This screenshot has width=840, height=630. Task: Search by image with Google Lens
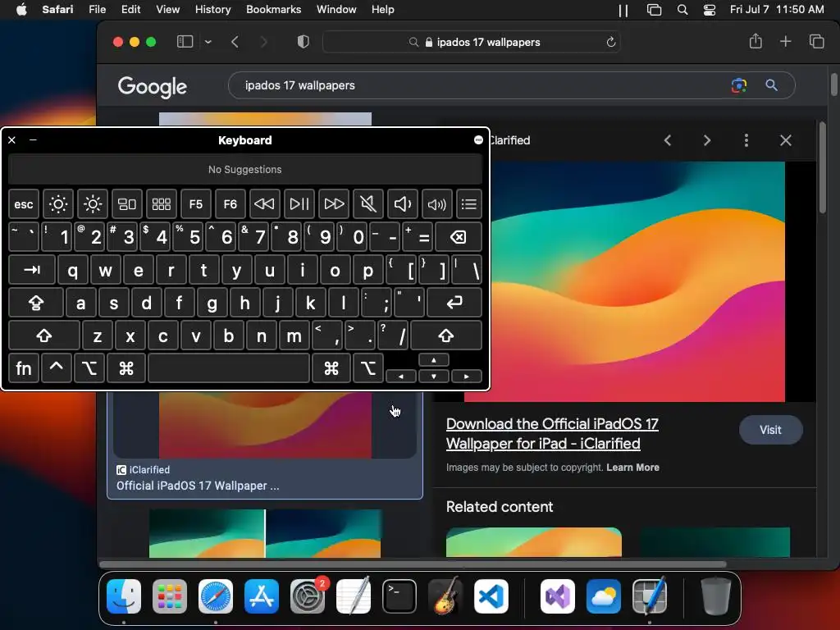pos(739,85)
